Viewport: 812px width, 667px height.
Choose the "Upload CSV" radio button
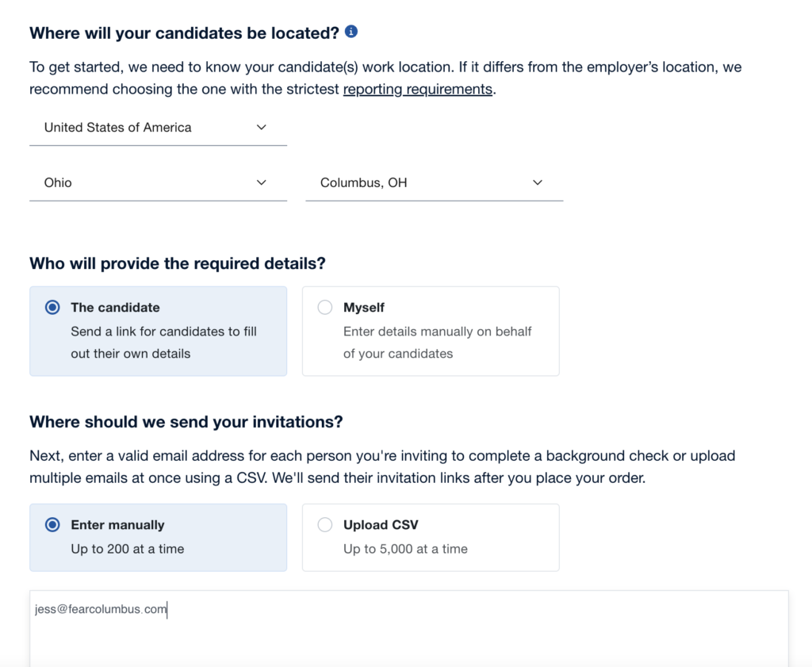click(x=325, y=525)
